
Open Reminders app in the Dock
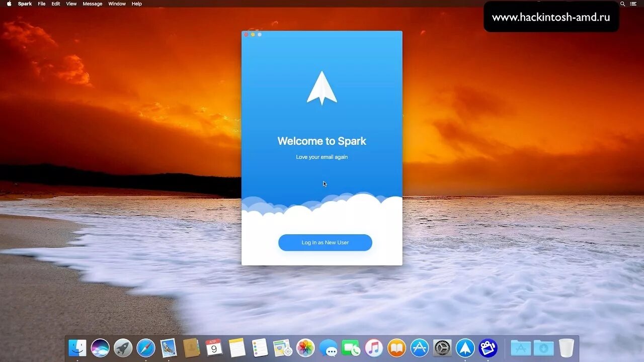click(x=260, y=348)
